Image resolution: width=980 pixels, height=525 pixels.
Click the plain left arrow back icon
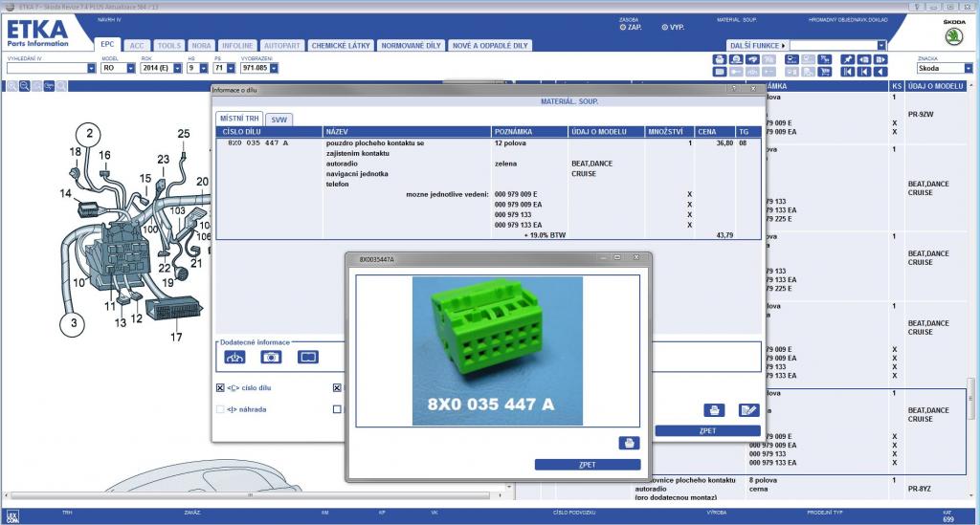pos(880,72)
